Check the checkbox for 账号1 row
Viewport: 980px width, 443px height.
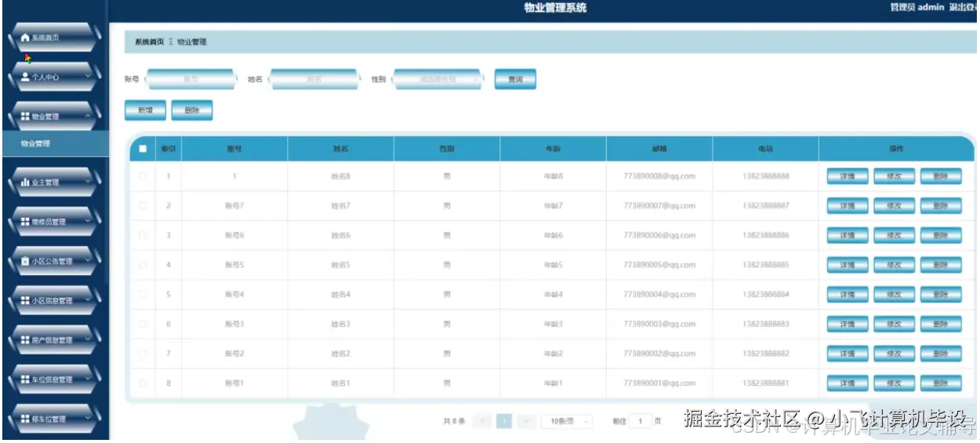coord(143,383)
